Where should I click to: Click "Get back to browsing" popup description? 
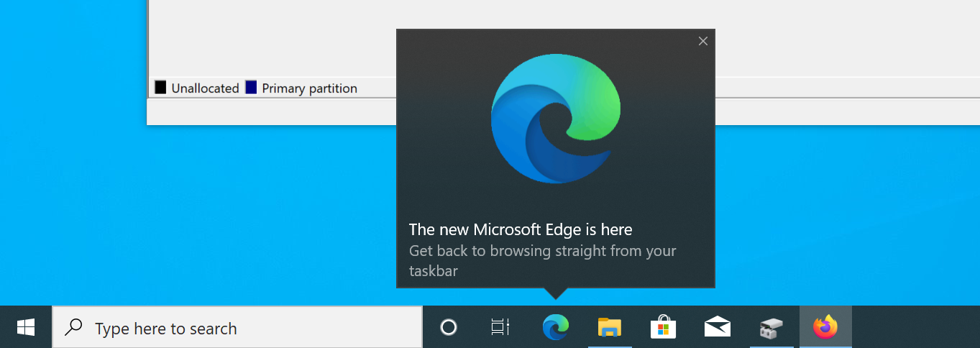(x=543, y=261)
